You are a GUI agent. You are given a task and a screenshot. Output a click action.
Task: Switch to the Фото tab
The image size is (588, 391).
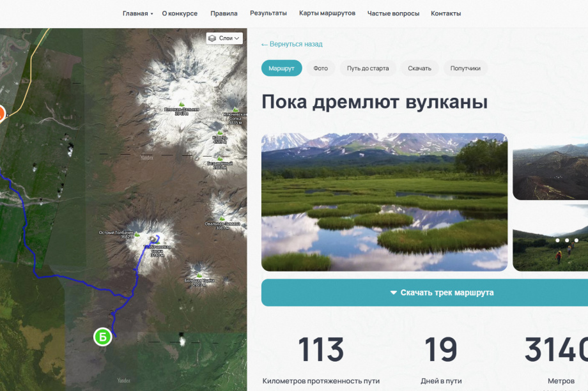pos(321,68)
